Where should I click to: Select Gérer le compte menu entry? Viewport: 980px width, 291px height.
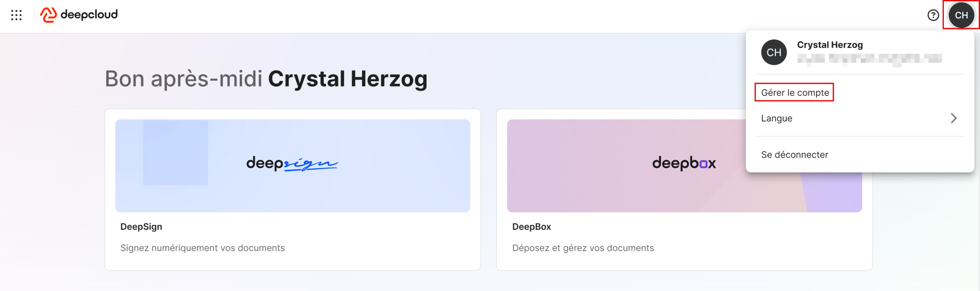point(795,93)
